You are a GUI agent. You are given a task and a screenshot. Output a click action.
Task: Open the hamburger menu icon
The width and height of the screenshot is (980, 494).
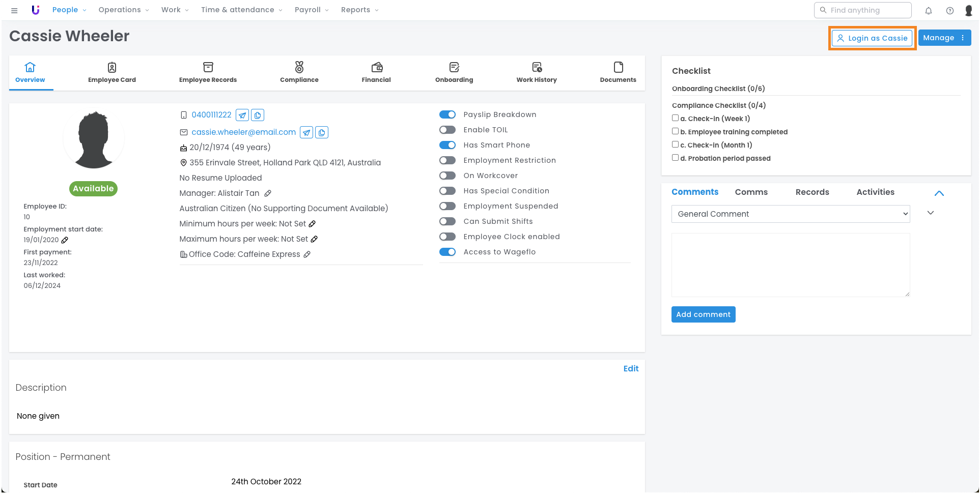pyautogui.click(x=14, y=11)
